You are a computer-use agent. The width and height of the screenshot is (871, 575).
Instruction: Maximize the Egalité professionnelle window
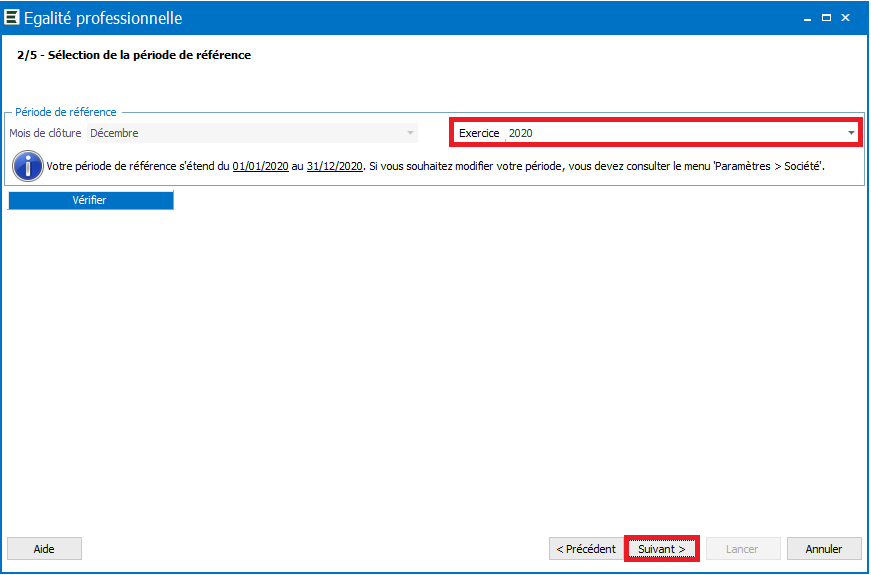[x=826, y=18]
